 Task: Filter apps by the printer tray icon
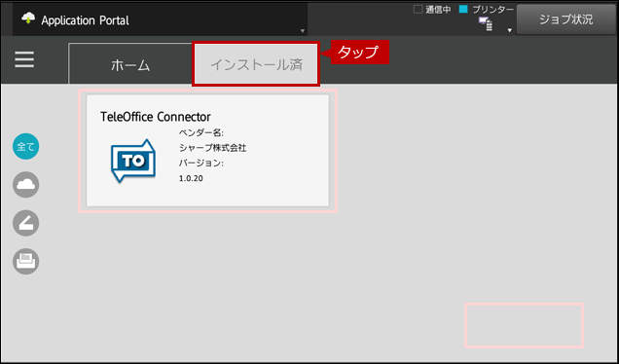(25, 262)
